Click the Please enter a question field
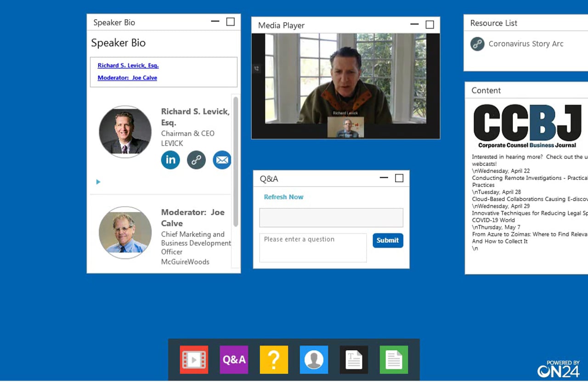Screen dimensions: 588x382 coord(313,248)
